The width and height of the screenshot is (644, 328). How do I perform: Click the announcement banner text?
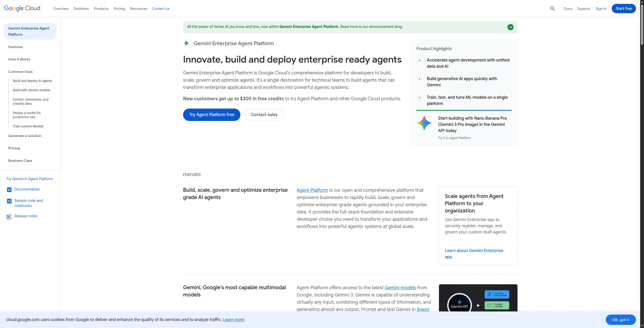coord(295,27)
